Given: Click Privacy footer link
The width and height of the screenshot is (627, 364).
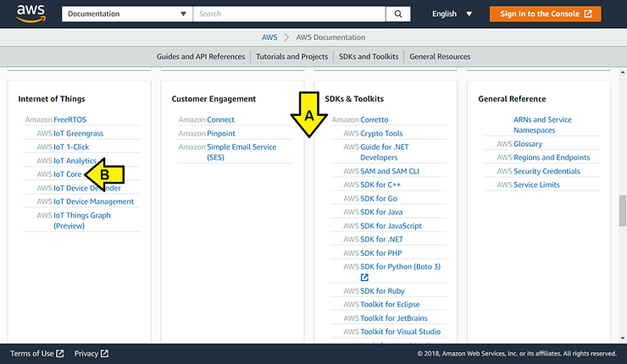Looking at the screenshot, I should 86,354.
